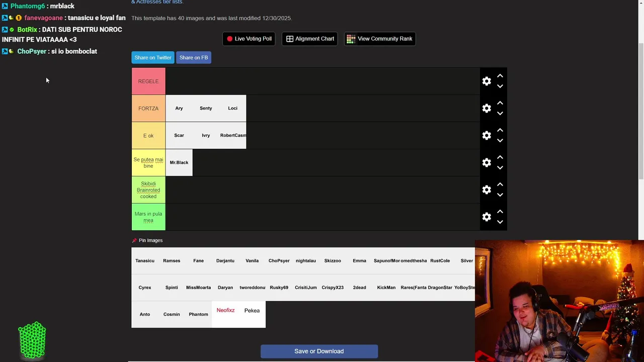Move FORTZA tier up with arrow

(500, 103)
